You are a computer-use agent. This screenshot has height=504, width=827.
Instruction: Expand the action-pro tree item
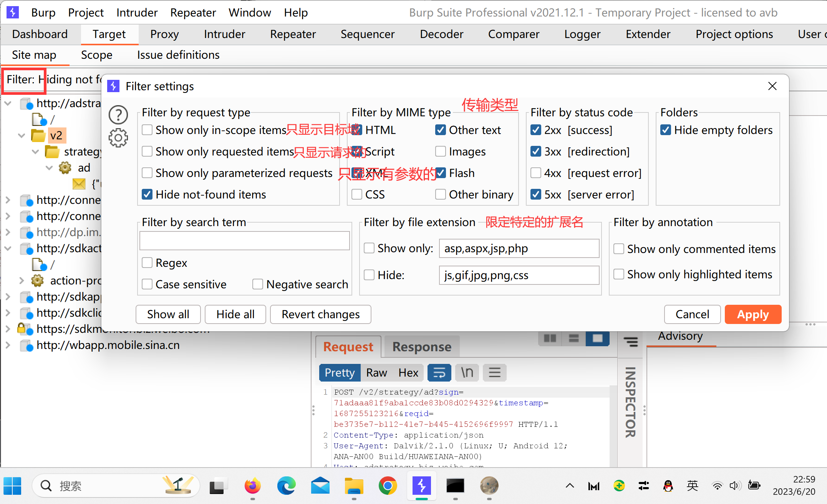(22, 281)
